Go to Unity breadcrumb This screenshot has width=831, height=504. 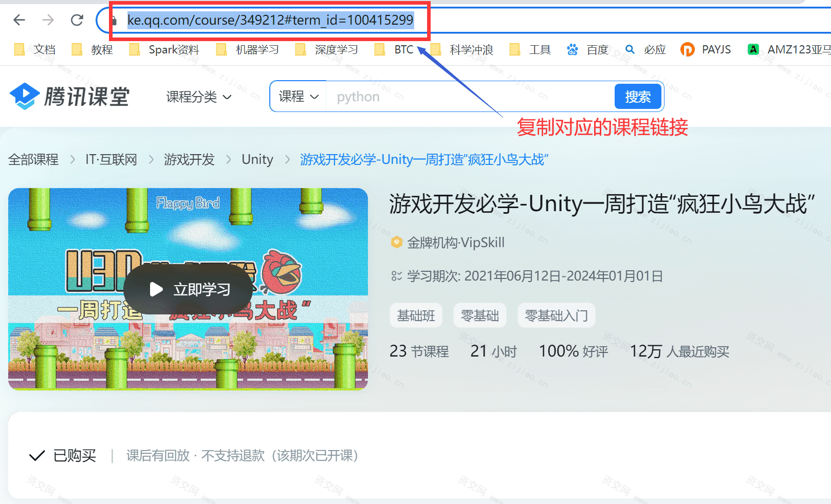[x=257, y=159]
